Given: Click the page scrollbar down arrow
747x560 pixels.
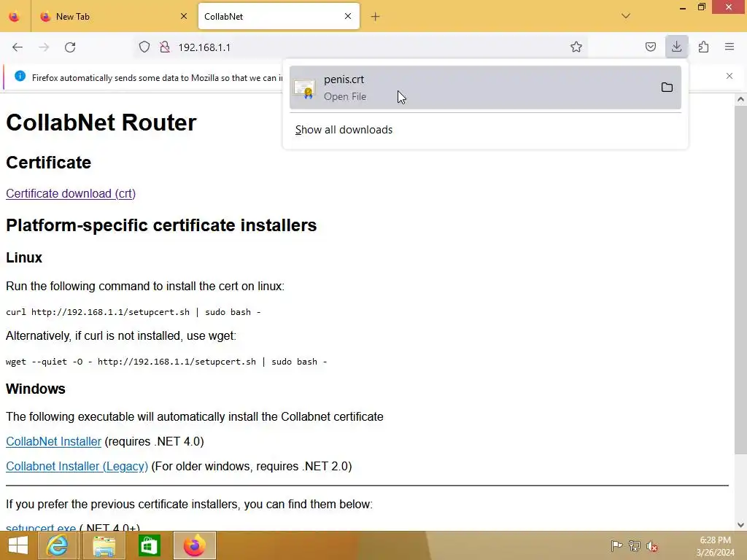Looking at the screenshot, I should (x=740, y=525).
